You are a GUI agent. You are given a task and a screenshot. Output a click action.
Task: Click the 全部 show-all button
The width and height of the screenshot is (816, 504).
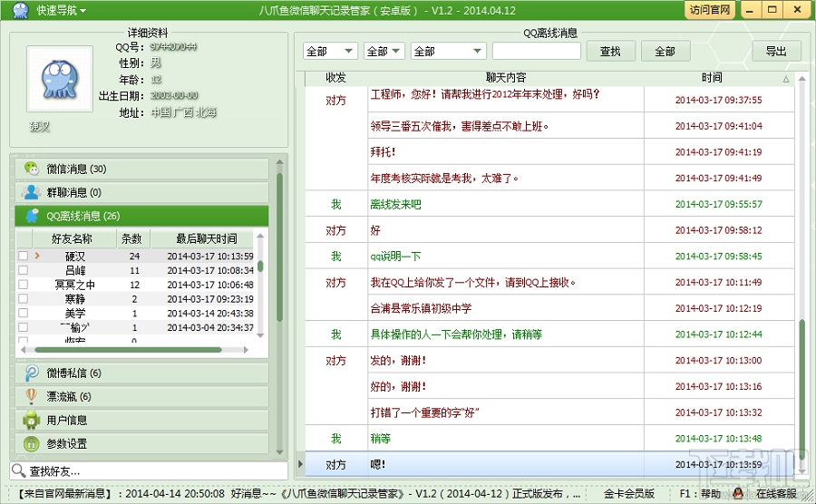coord(665,51)
